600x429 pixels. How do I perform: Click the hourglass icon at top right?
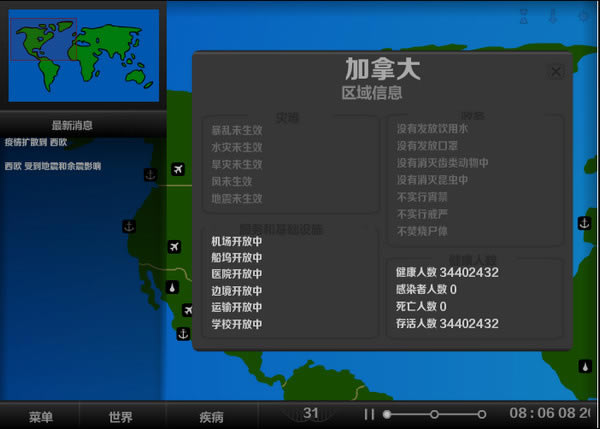point(524,17)
